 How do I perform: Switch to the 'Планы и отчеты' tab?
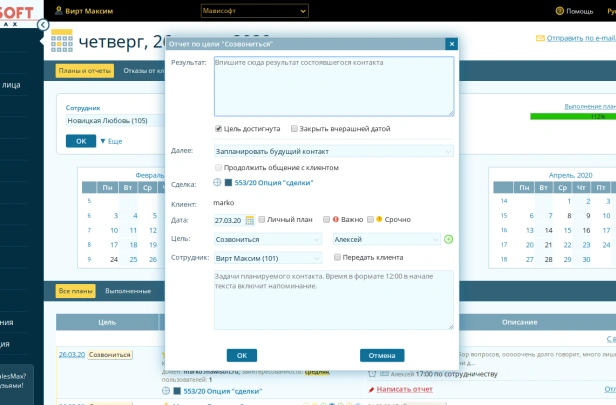pos(84,71)
